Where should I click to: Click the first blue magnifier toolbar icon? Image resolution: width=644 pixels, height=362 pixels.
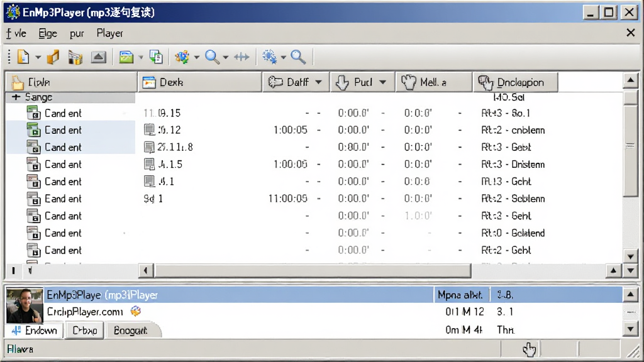pos(213,57)
